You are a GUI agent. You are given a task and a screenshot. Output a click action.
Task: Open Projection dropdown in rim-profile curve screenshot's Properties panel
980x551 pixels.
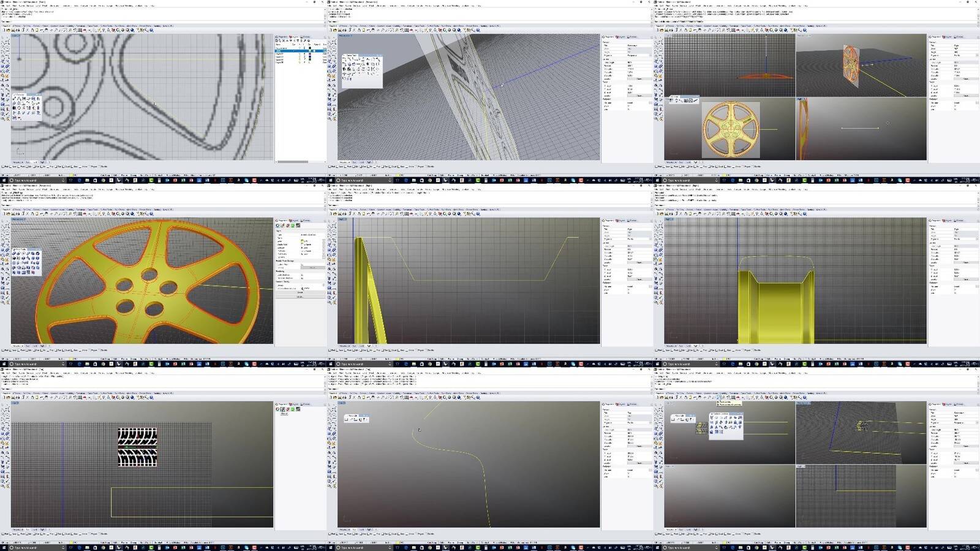pos(639,239)
